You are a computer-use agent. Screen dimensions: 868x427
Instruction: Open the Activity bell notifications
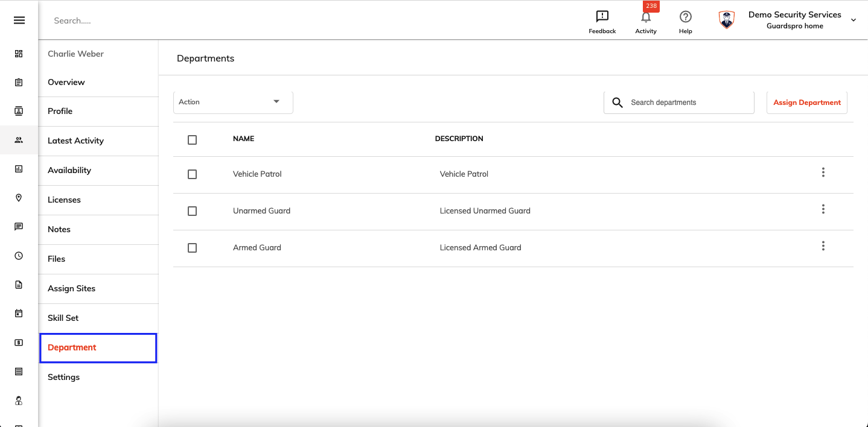click(646, 17)
